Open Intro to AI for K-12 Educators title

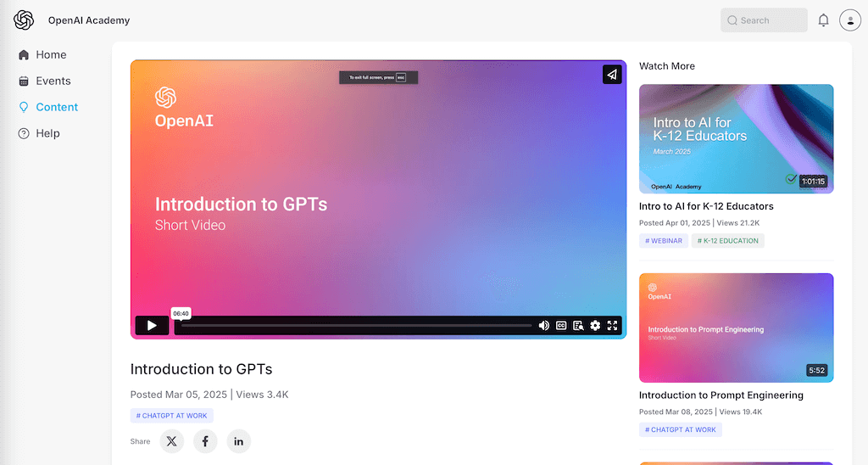click(706, 206)
